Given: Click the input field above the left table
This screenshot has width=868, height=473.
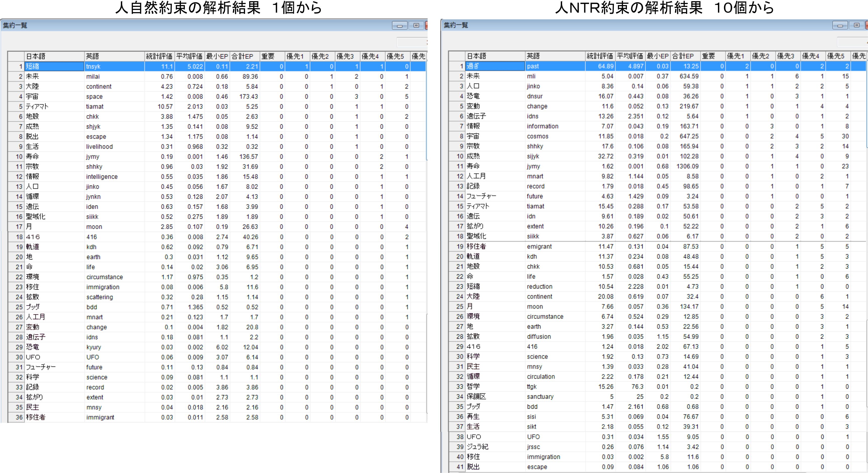Looking at the screenshot, I should tap(412, 42).
